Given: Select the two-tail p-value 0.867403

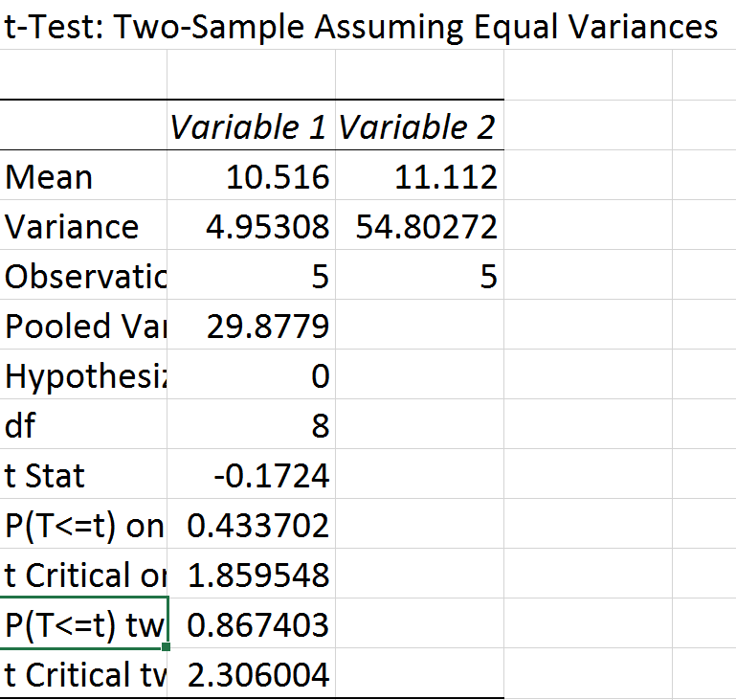Looking at the screenshot, I should 251,625.
